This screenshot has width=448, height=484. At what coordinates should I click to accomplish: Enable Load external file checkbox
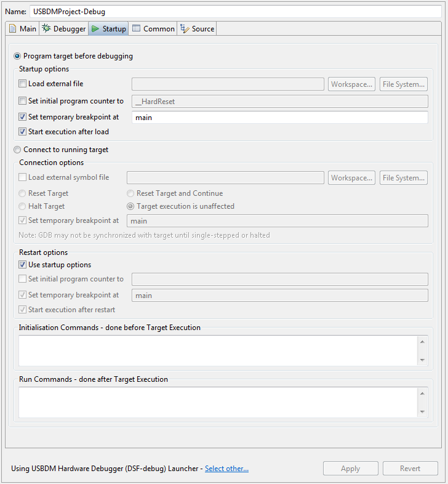(x=23, y=84)
